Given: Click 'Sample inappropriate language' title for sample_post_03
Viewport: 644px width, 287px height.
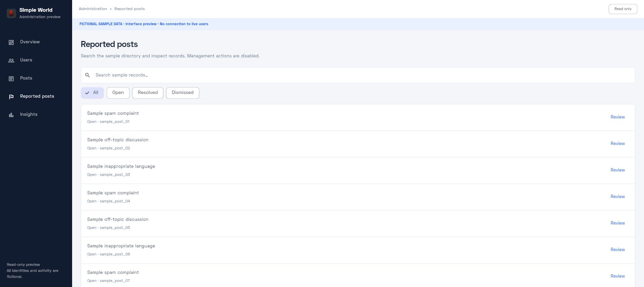Looking at the screenshot, I should pos(121,166).
